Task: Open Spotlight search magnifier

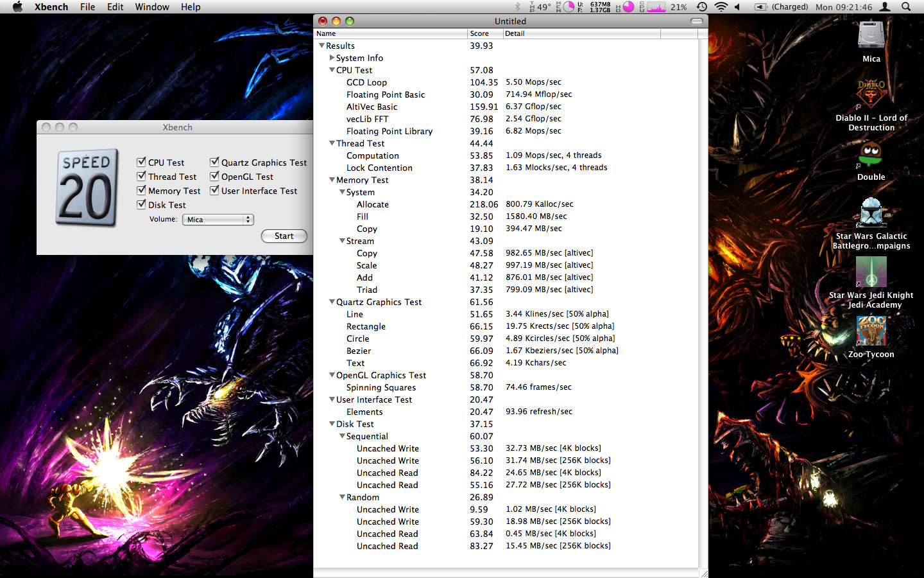Action: [906, 6]
